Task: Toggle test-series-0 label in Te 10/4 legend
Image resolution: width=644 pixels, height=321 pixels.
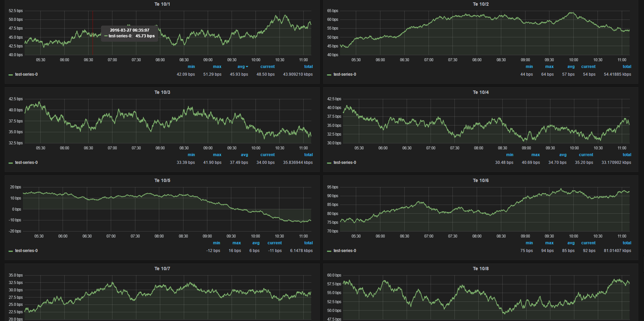Action: click(345, 163)
